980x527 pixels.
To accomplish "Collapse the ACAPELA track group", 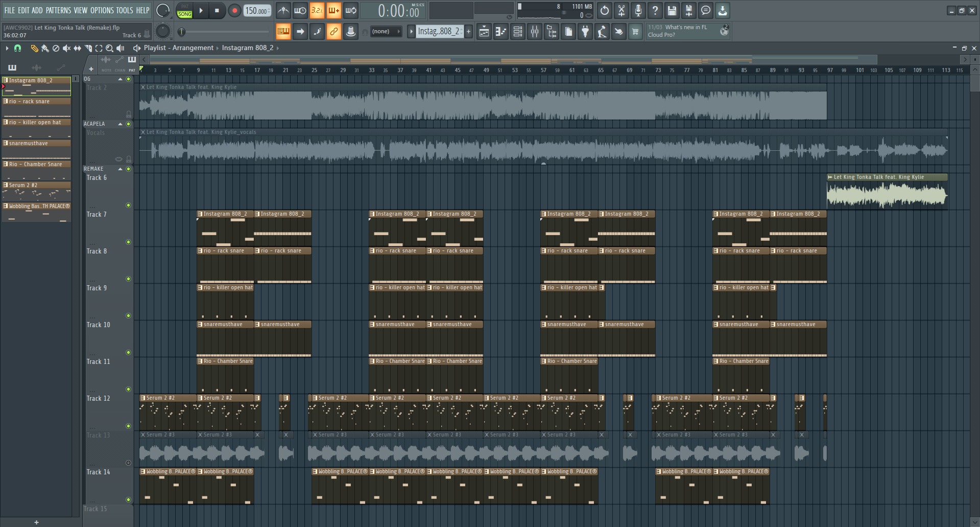I will point(121,124).
